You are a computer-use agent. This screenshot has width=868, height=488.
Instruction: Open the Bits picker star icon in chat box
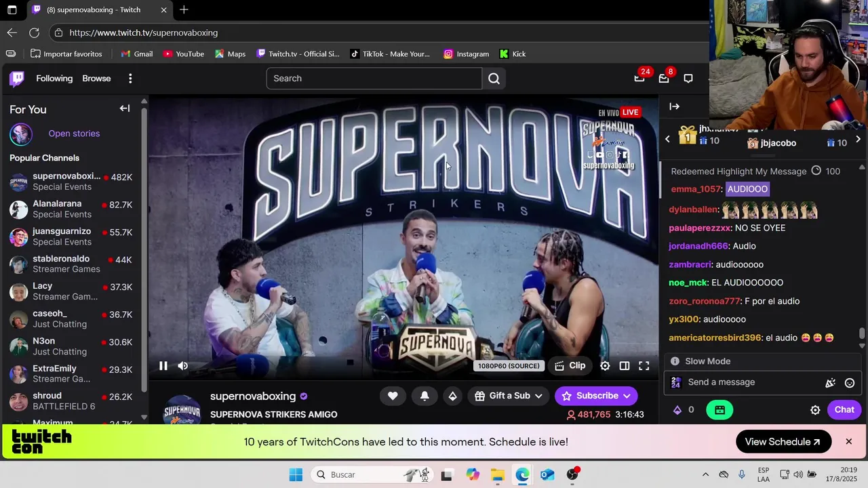coord(830,383)
